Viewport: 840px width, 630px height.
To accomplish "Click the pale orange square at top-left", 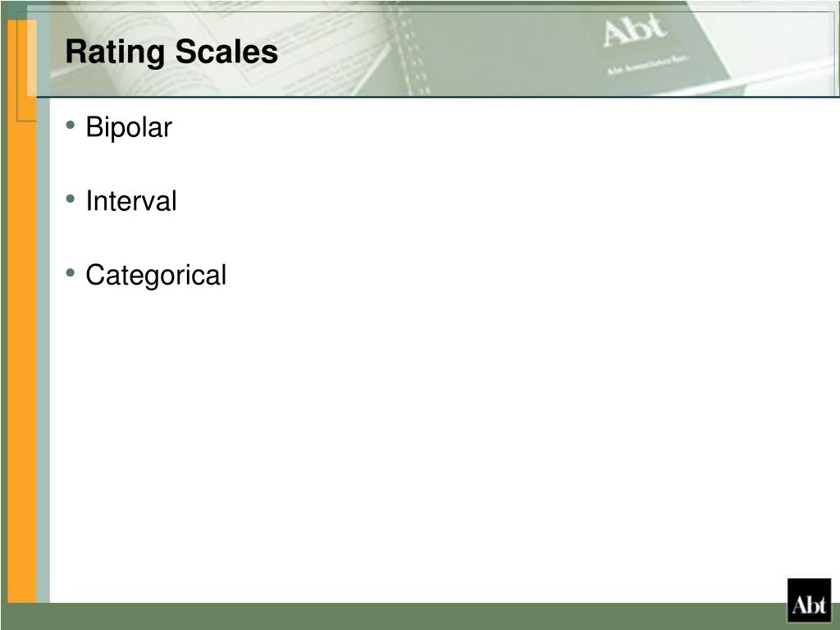I will (32, 58).
